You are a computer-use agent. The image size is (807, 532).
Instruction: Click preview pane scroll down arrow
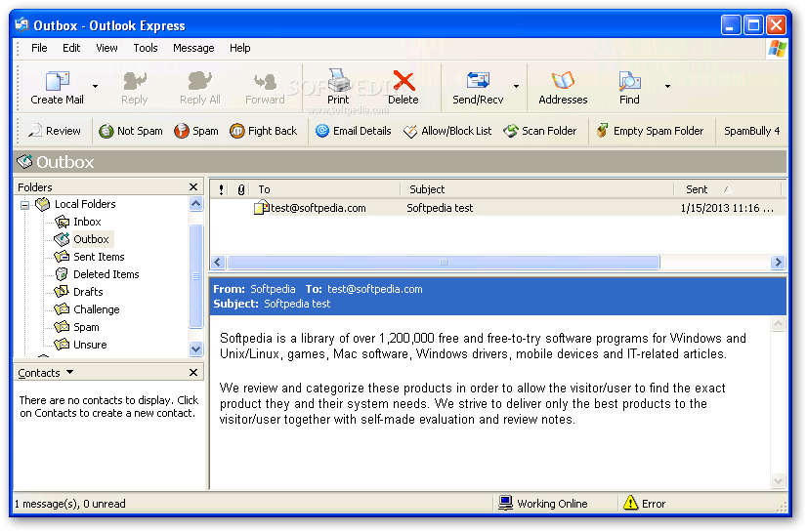coord(778,481)
